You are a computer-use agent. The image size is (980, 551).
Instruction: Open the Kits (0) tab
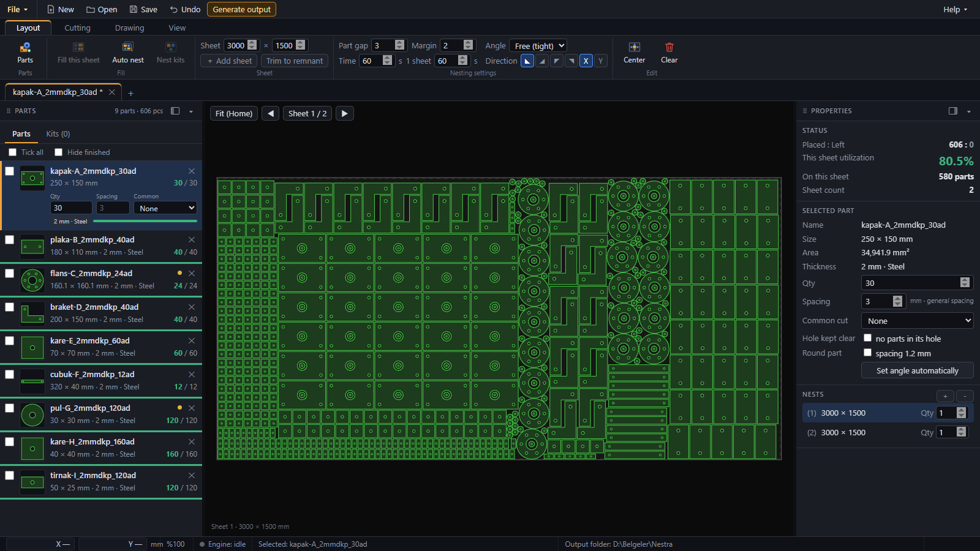[58, 133]
